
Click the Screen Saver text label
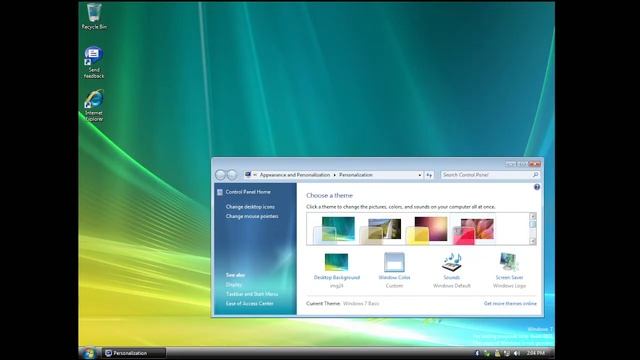coord(509,278)
